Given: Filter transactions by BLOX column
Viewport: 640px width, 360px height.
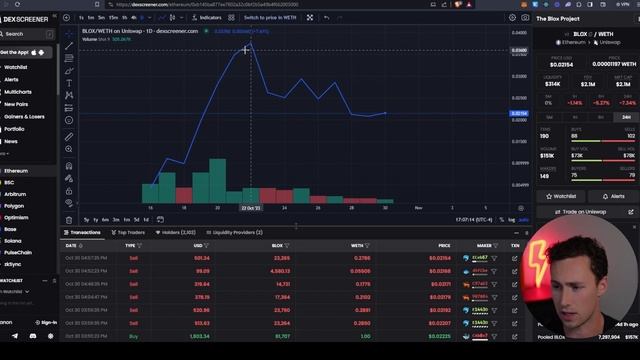Looking at the screenshot, I should point(287,246).
